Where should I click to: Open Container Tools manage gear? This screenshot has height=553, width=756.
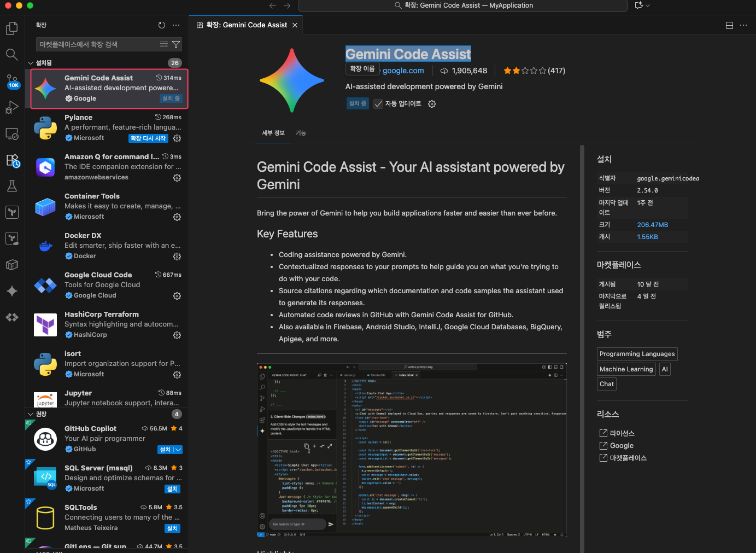coord(177,217)
